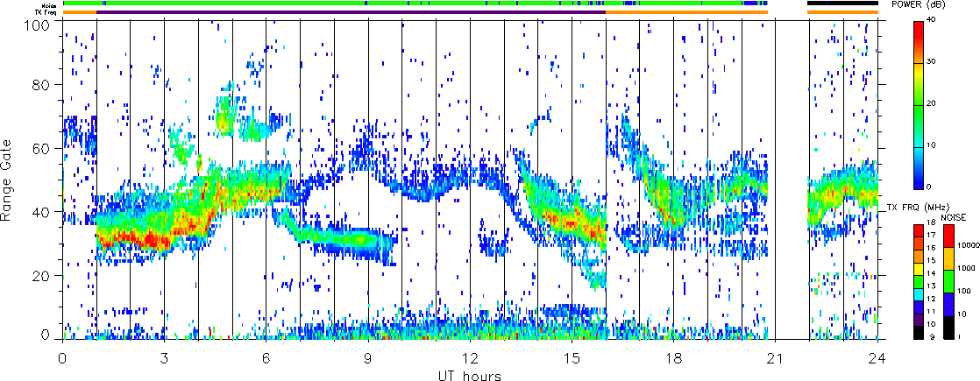Click the '11' tick on the TX FRQ scale
The image size is (980, 381).
point(931,312)
